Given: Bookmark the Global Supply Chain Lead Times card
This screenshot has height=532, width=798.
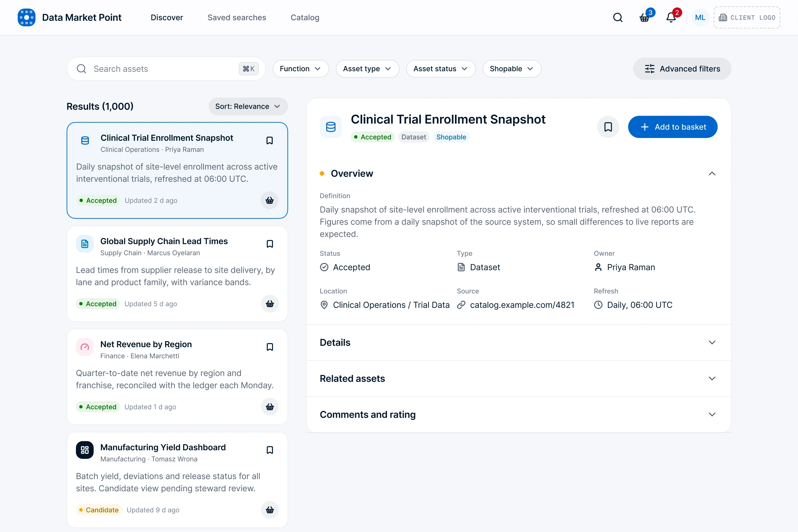Looking at the screenshot, I should click(x=270, y=244).
